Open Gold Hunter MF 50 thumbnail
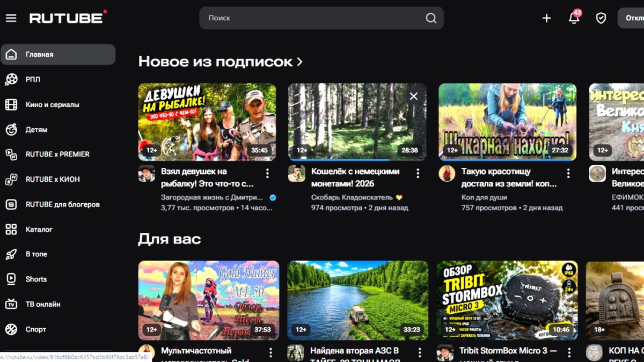This screenshot has width=644, height=362. pyautogui.click(x=209, y=300)
